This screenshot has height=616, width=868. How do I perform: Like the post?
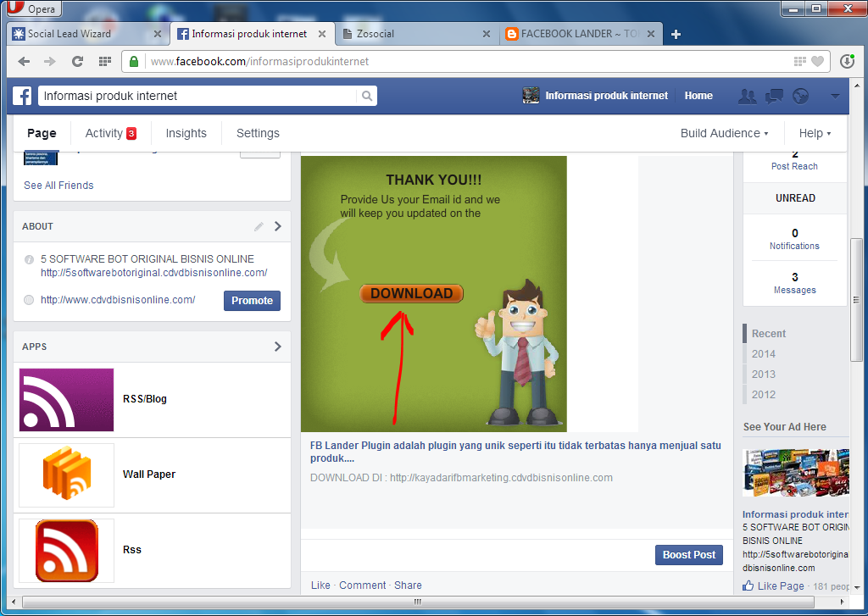pyautogui.click(x=320, y=585)
